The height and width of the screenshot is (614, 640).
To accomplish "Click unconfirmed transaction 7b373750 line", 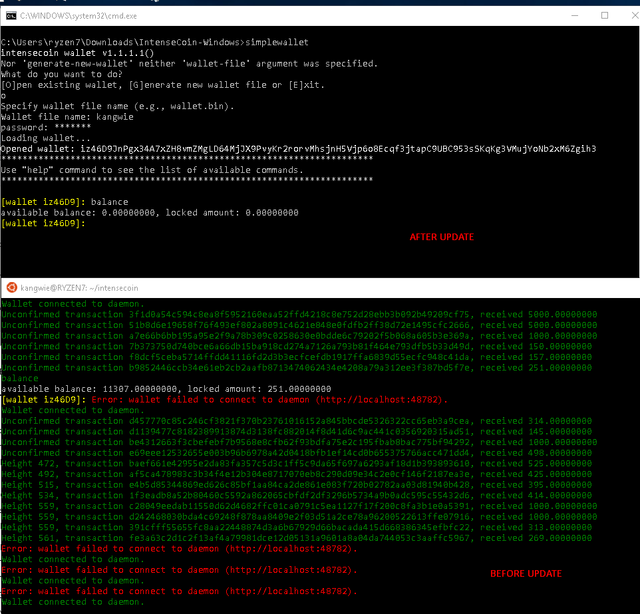I will (296, 346).
